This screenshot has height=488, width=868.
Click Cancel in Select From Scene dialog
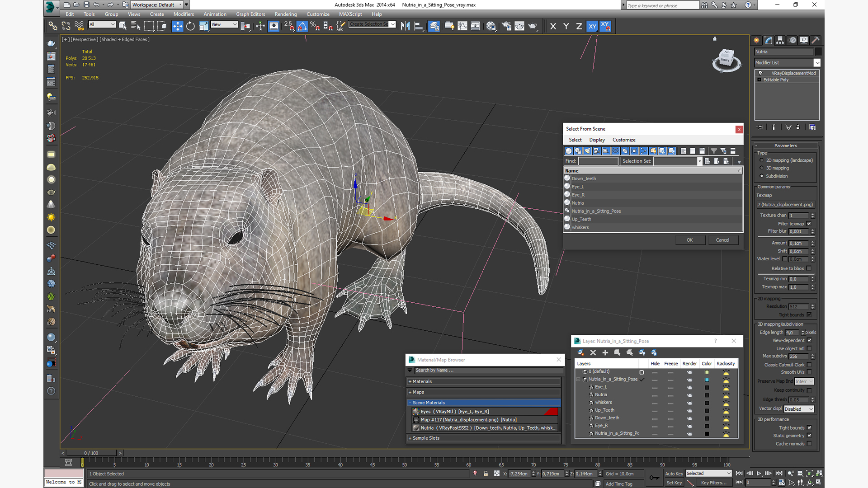(722, 240)
